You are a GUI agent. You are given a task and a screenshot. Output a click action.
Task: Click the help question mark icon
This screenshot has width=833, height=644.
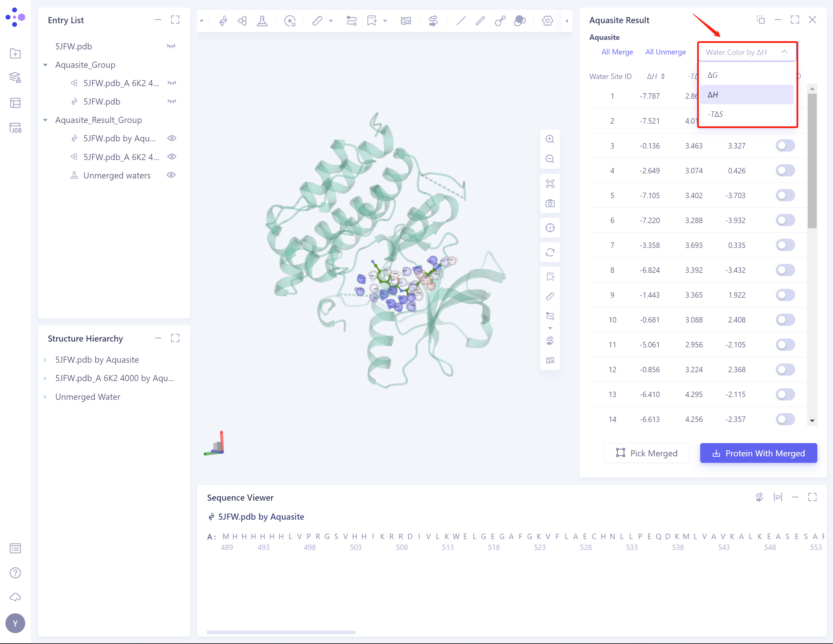[15, 573]
